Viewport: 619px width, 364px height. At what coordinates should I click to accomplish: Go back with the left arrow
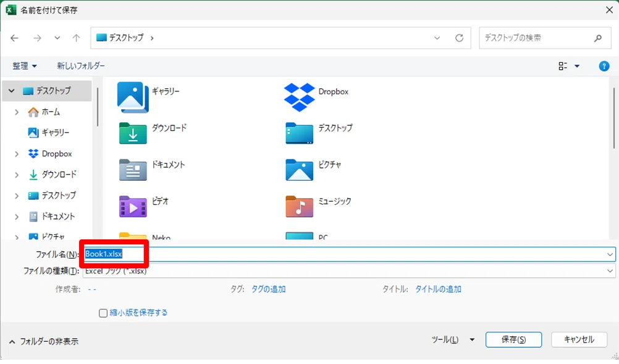pyautogui.click(x=15, y=38)
